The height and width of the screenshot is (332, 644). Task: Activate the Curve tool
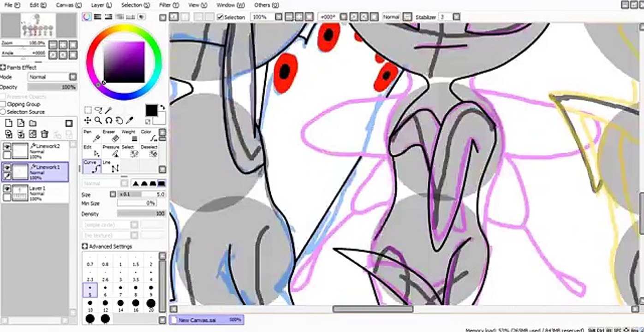coord(91,166)
